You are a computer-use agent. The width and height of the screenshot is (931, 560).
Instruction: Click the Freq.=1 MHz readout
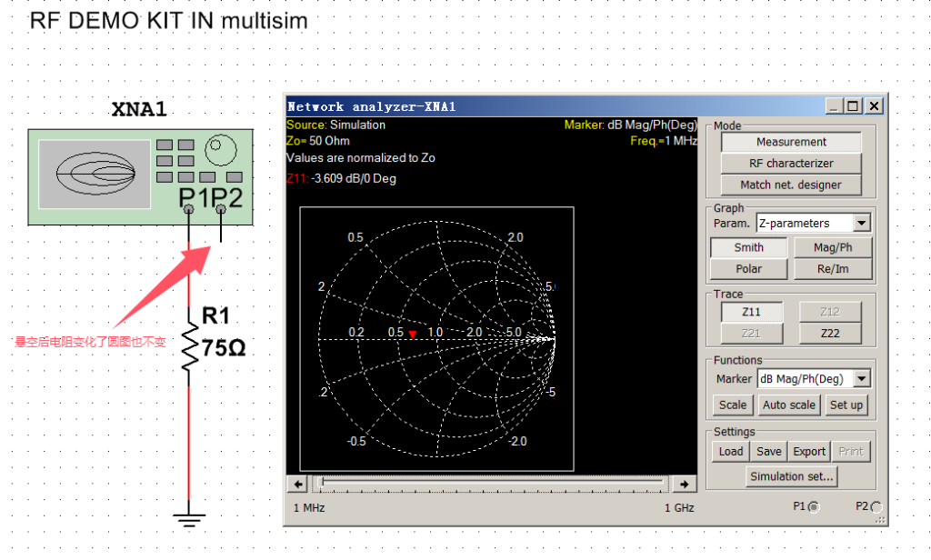click(x=663, y=141)
